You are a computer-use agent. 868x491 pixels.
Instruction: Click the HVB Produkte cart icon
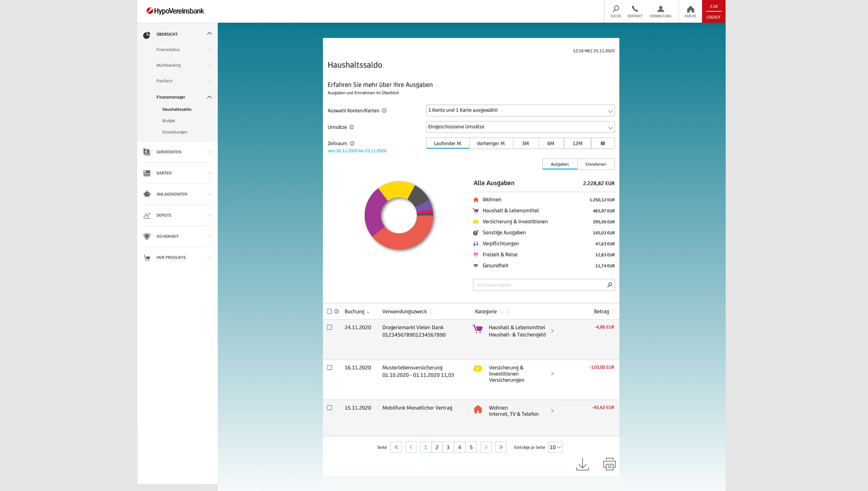147,258
